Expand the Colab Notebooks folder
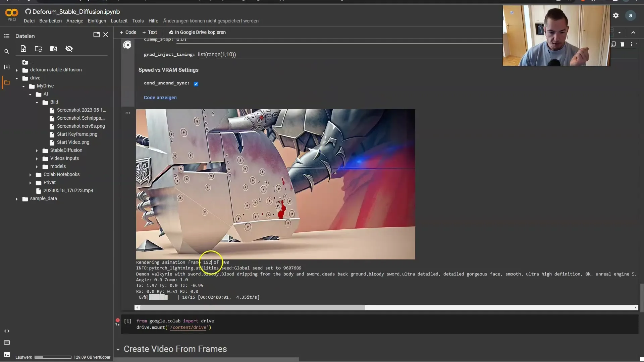Viewport: 644px width, 362px height. click(30, 175)
